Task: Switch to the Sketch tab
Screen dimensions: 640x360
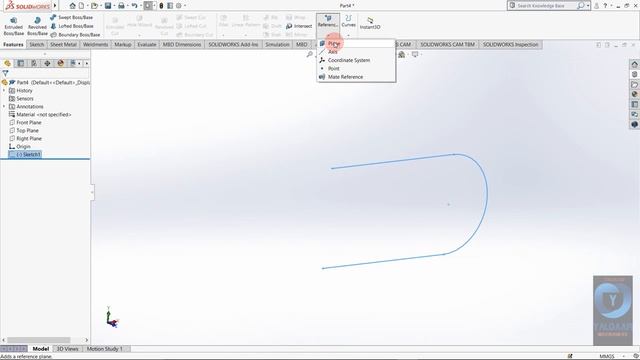Action: coord(36,44)
